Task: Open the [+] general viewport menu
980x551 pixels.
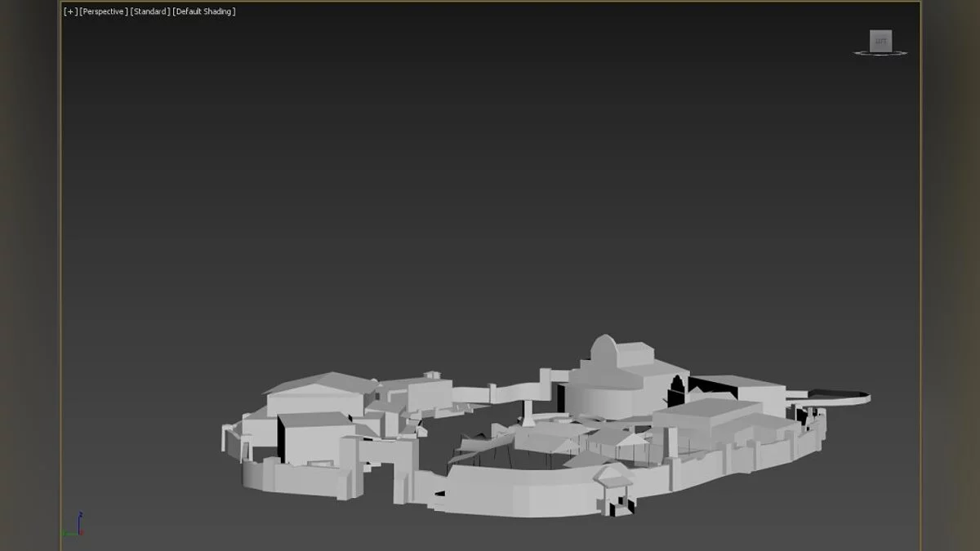Action: (x=71, y=11)
